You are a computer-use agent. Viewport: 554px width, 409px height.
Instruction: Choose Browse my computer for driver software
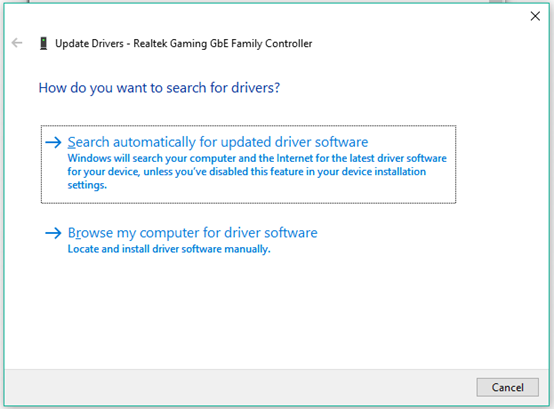[193, 233]
